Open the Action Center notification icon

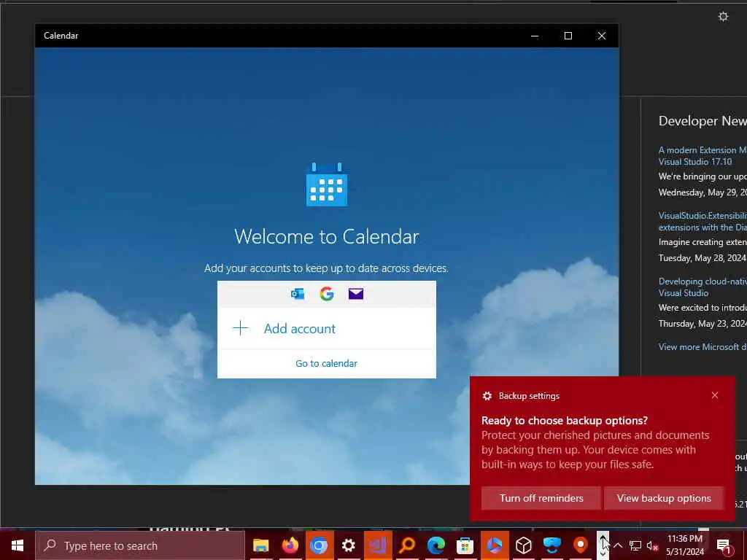pyautogui.click(x=724, y=545)
